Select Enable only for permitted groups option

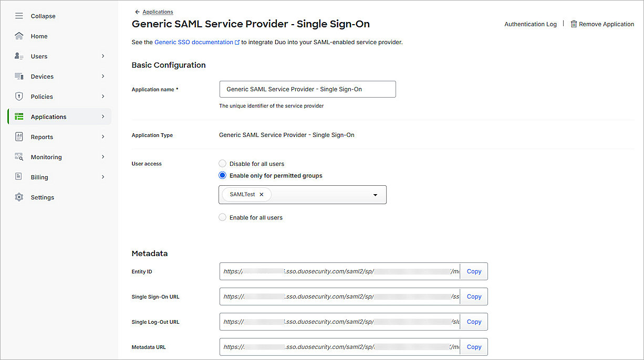coord(223,175)
